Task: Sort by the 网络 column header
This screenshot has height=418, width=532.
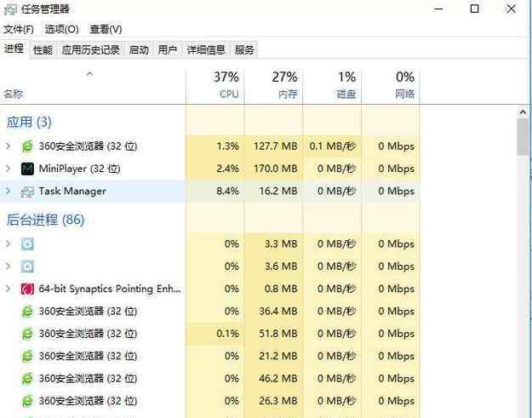Action: [x=391, y=85]
